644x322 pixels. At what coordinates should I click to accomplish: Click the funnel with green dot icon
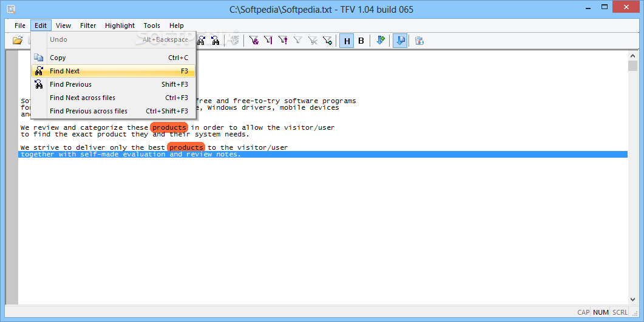point(327,40)
